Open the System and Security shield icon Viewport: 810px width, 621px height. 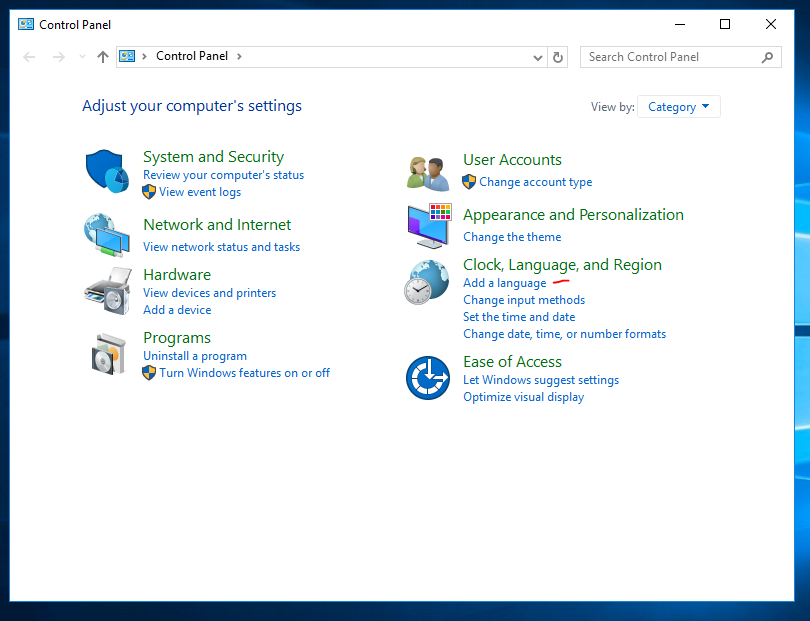click(107, 172)
